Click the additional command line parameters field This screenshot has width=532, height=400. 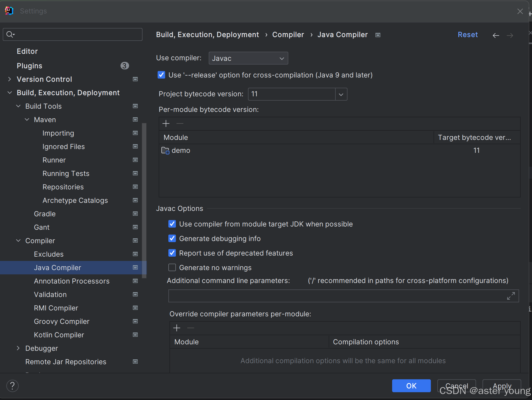(x=336, y=296)
